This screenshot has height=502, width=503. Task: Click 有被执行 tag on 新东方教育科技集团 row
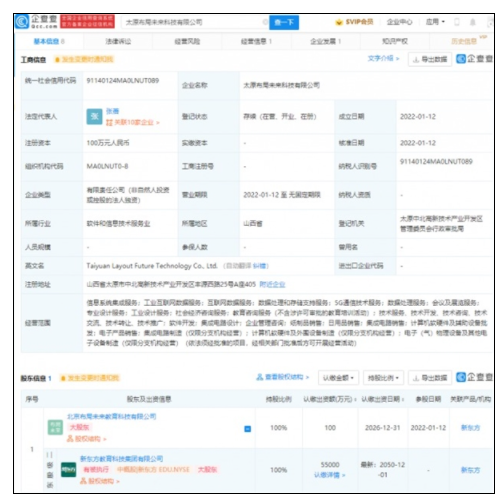(96, 470)
